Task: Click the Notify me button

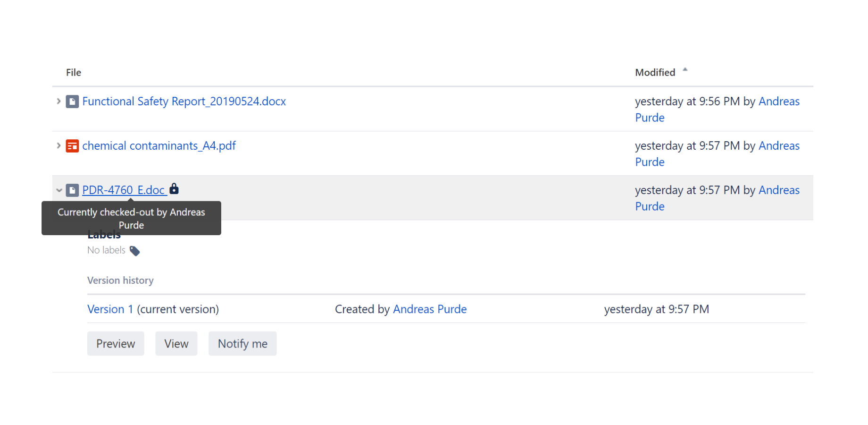Action: [x=242, y=344]
